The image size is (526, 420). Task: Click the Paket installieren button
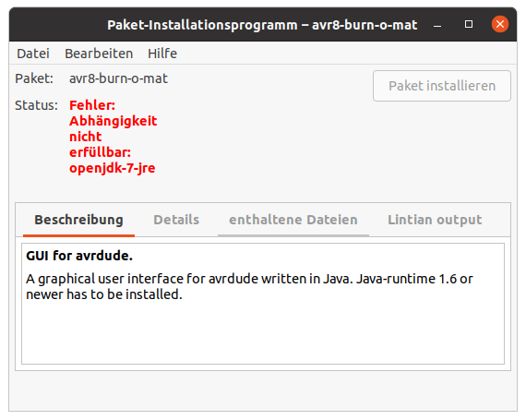(x=442, y=86)
